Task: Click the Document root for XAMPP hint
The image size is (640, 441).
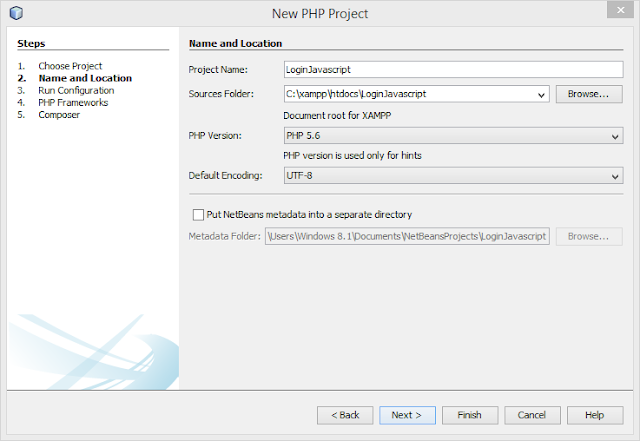Action: coord(337,116)
